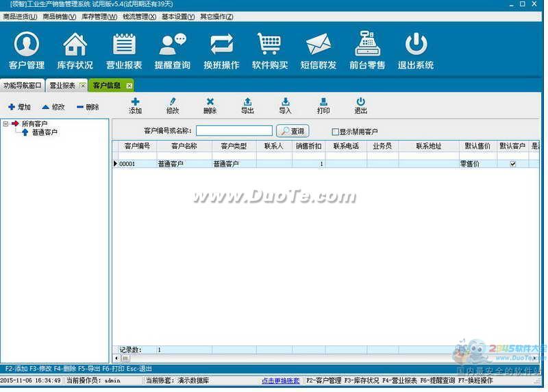
Task: Click 修改 category edit triangle button
Action: click(x=53, y=107)
